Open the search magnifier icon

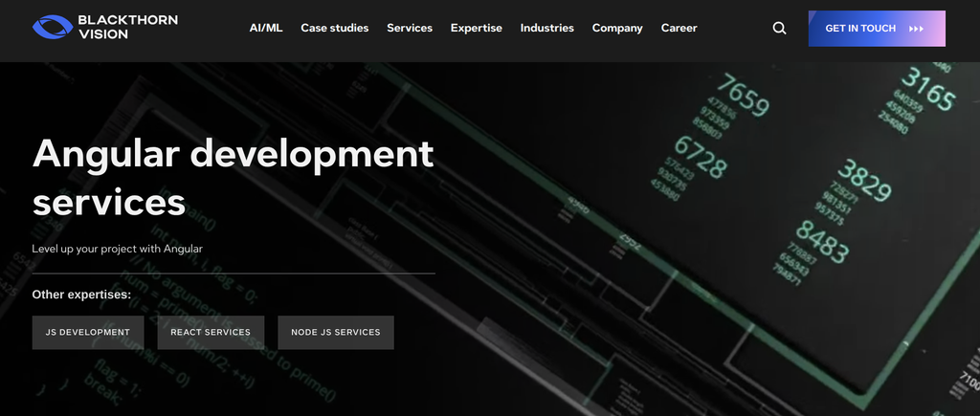779,28
